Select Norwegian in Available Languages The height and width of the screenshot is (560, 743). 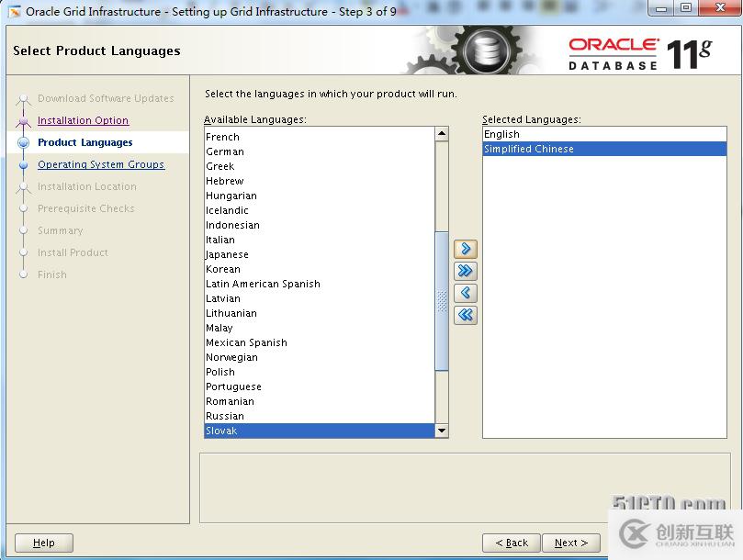tap(320, 357)
